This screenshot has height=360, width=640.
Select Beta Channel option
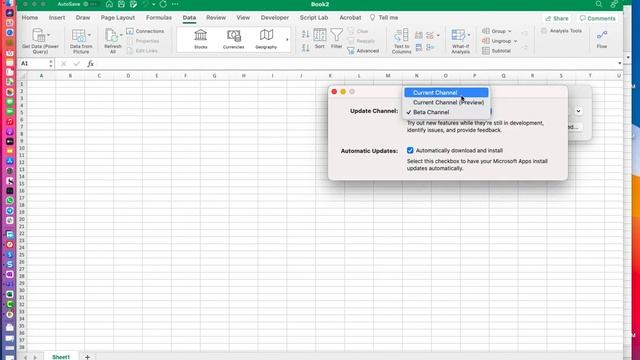447,112
